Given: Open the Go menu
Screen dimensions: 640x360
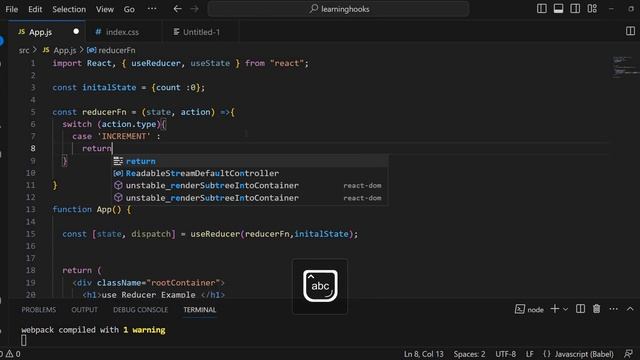Looking at the screenshot, I should [129, 9].
